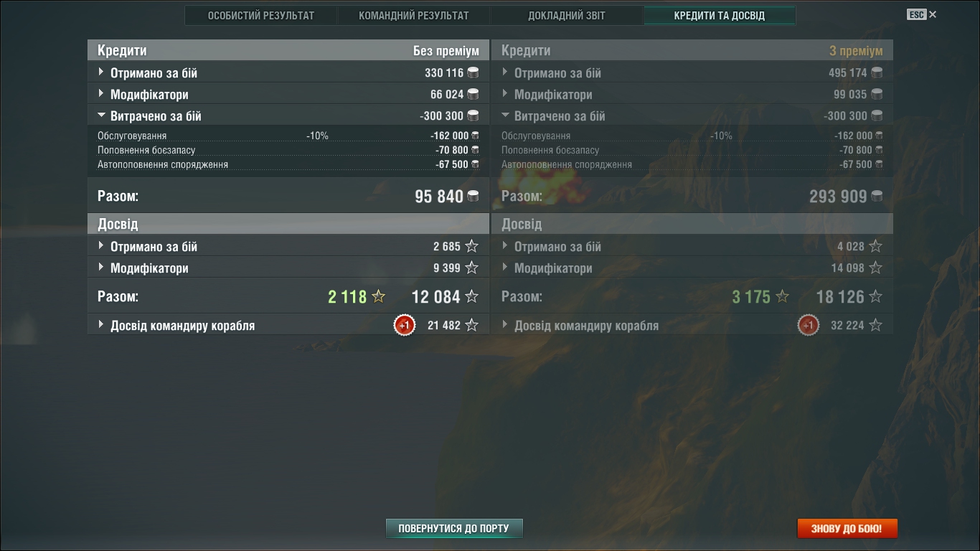This screenshot has width=980, height=551.
Task: Click the coin icon beside 330 116
Action: [x=473, y=72]
